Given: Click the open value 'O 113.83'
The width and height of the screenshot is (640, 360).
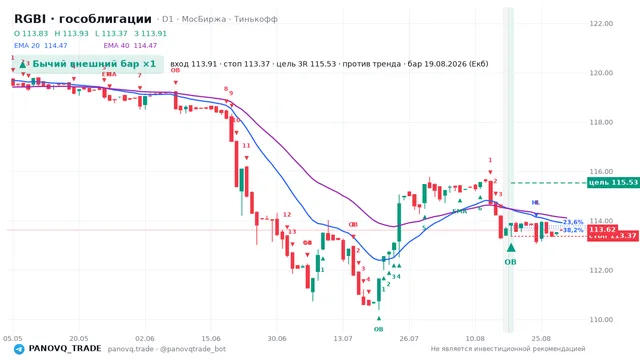Looking at the screenshot, I should coord(31,33).
